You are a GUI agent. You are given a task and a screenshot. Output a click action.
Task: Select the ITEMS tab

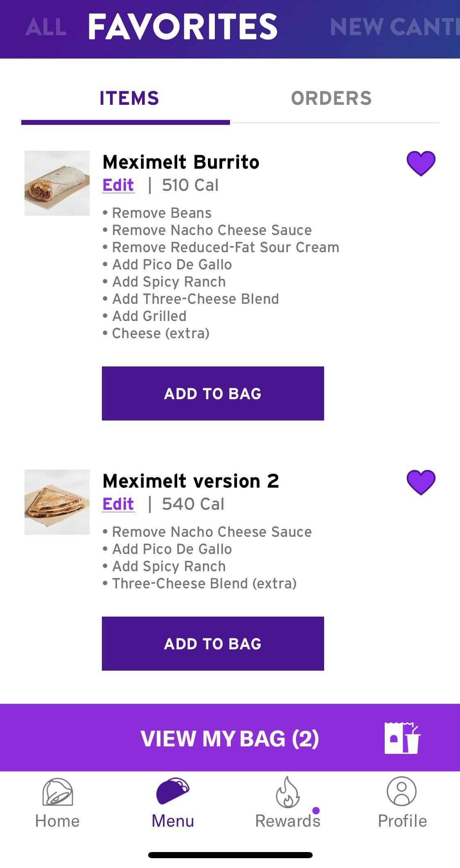click(129, 99)
